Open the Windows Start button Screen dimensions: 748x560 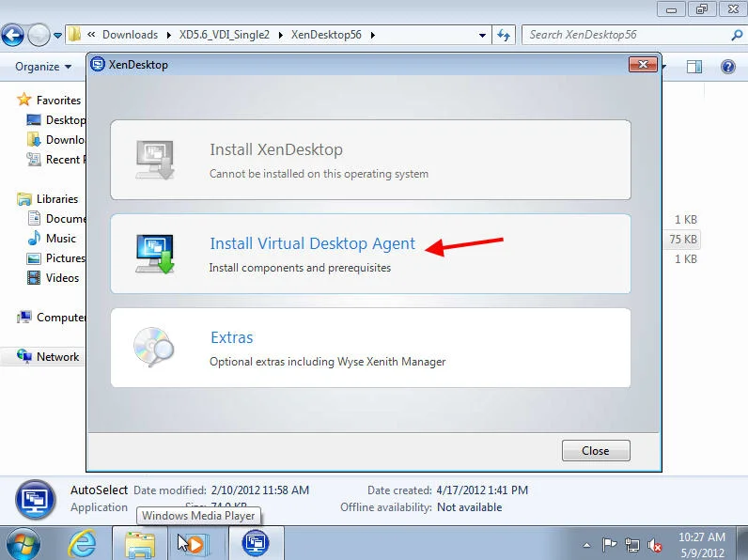tap(23, 544)
